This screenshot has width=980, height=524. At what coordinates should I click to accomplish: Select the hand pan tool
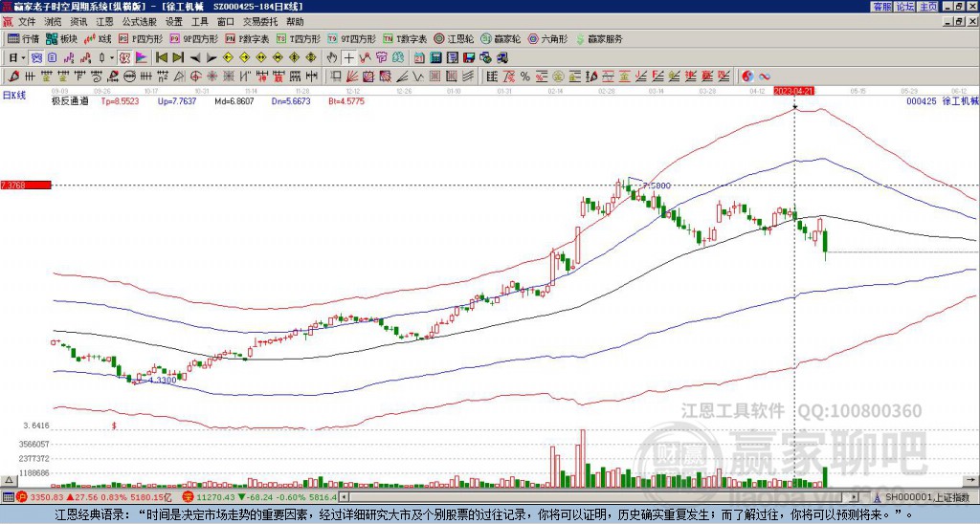(x=331, y=58)
